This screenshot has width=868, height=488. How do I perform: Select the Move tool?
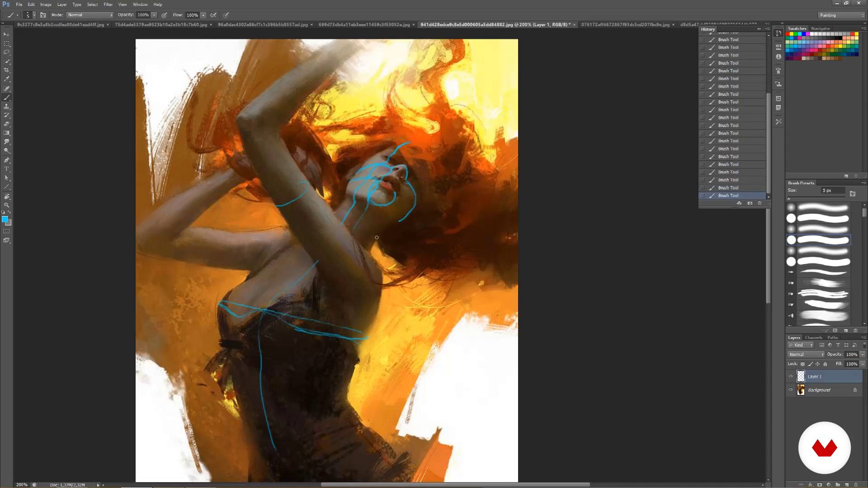tap(6, 34)
